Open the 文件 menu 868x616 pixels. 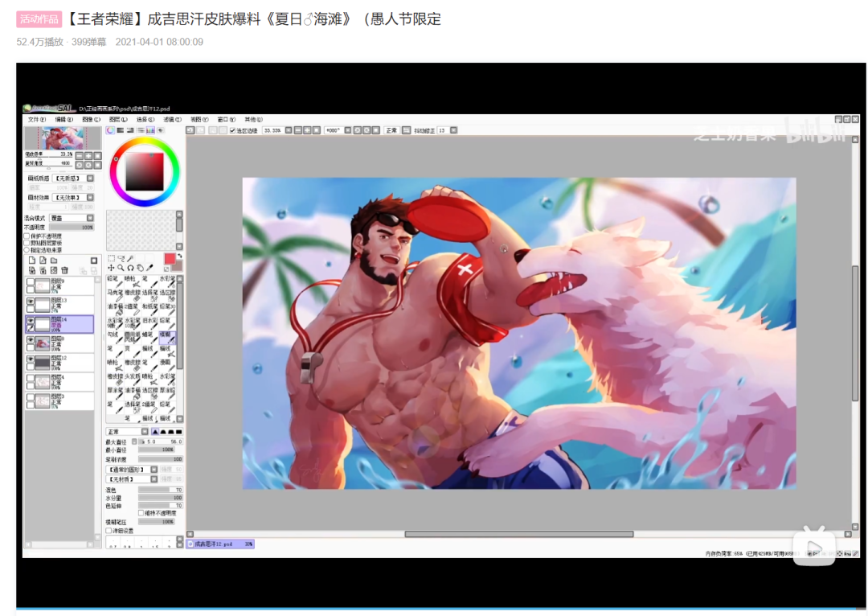[x=36, y=120]
